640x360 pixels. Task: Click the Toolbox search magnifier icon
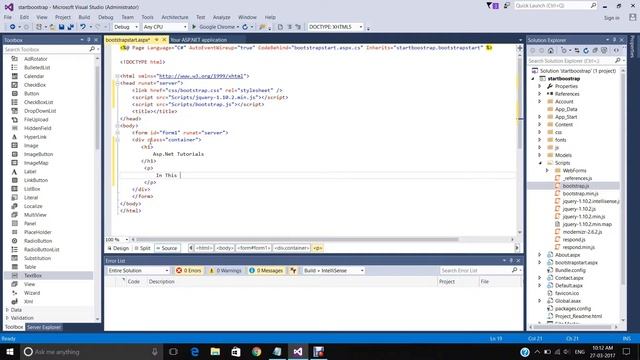92,49
